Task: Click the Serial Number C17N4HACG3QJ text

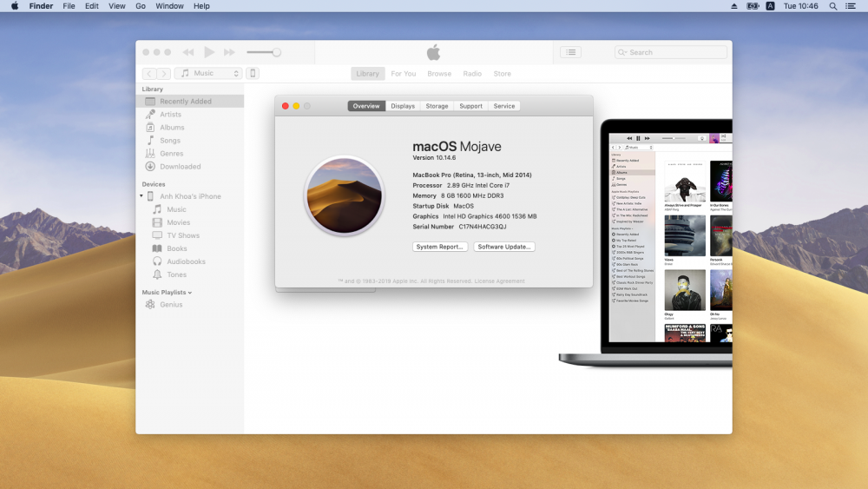Action: [459, 227]
